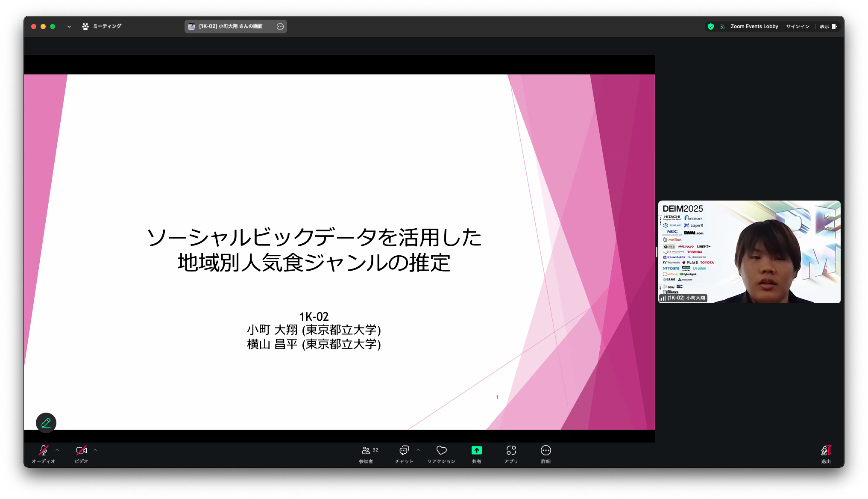Image resolution: width=868 pixels, height=499 pixels.
Task: Expand video options arrow
Action: [x=95, y=450]
